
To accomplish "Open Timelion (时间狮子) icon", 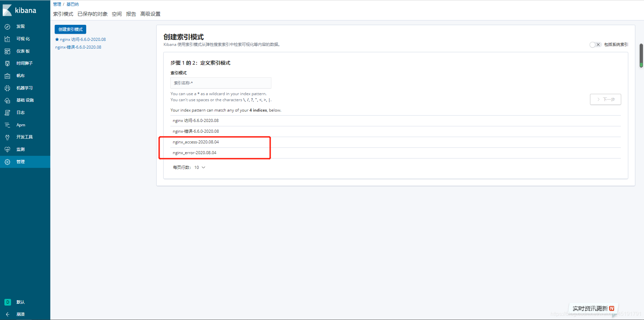I will coord(7,63).
